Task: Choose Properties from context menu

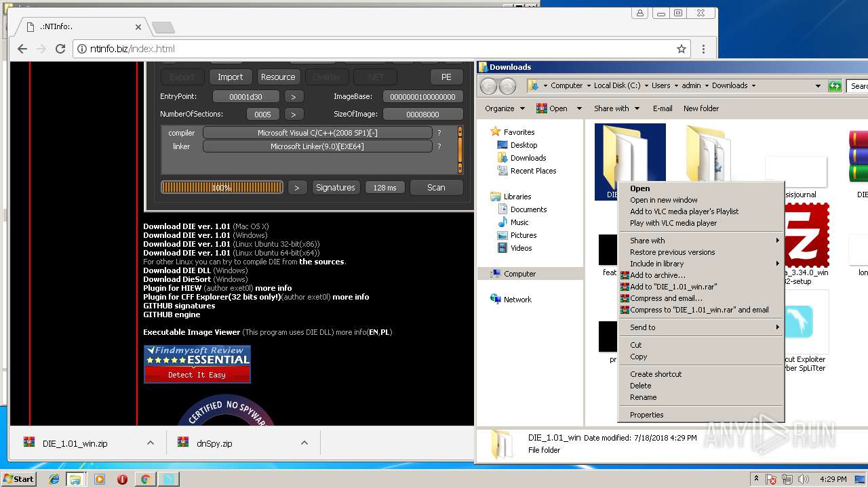Action: 701,415
